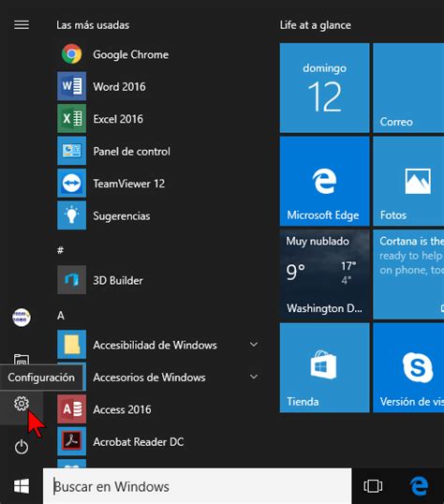Open the calendar tile showing domingo 12
The width and height of the screenshot is (444, 504).
324,88
